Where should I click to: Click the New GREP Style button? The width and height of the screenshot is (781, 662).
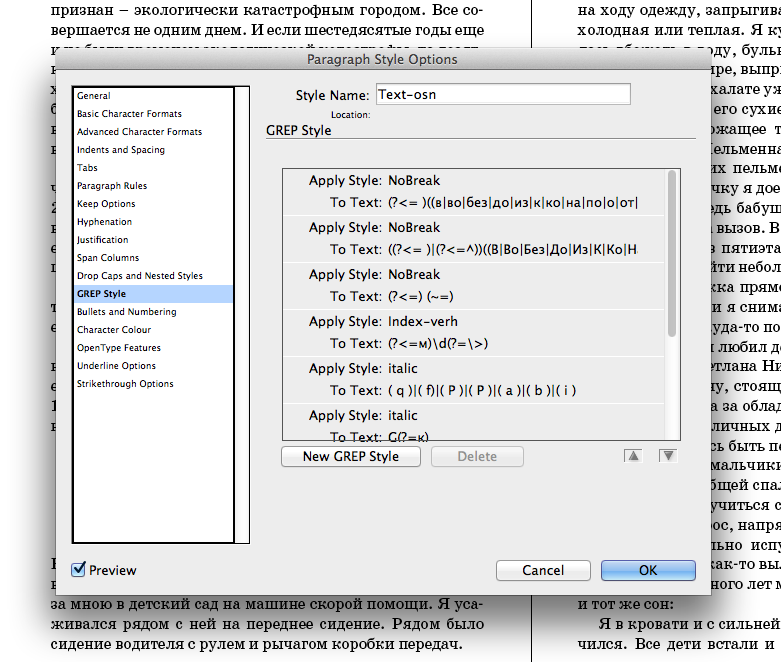coord(350,457)
